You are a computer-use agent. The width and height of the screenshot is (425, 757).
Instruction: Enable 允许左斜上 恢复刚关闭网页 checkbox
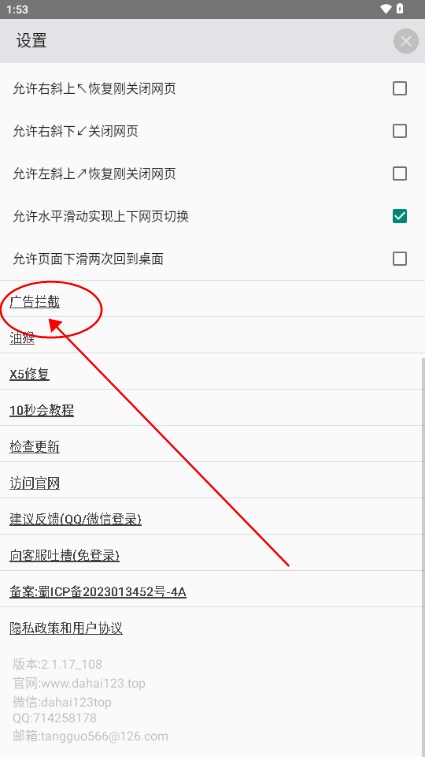(399, 173)
